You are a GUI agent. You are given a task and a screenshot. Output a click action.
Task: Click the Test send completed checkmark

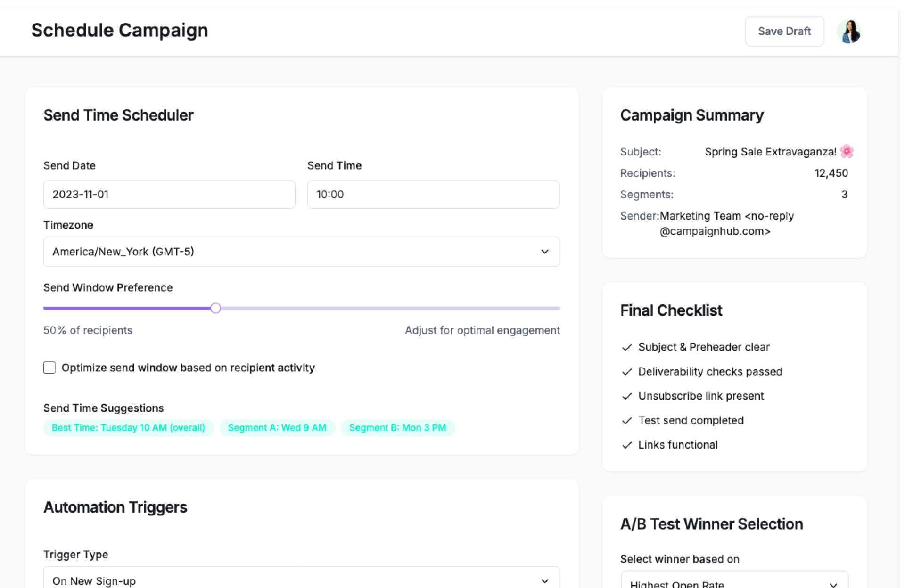click(x=626, y=421)
